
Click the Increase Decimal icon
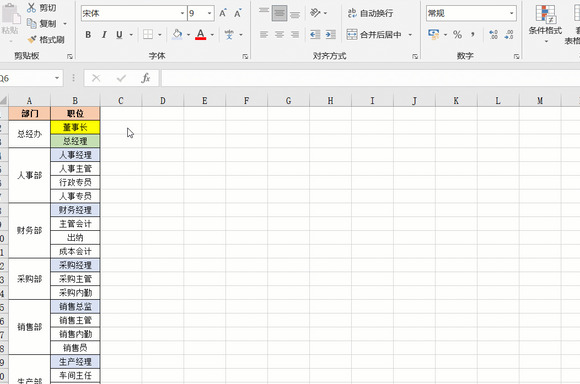coord(493,35)
